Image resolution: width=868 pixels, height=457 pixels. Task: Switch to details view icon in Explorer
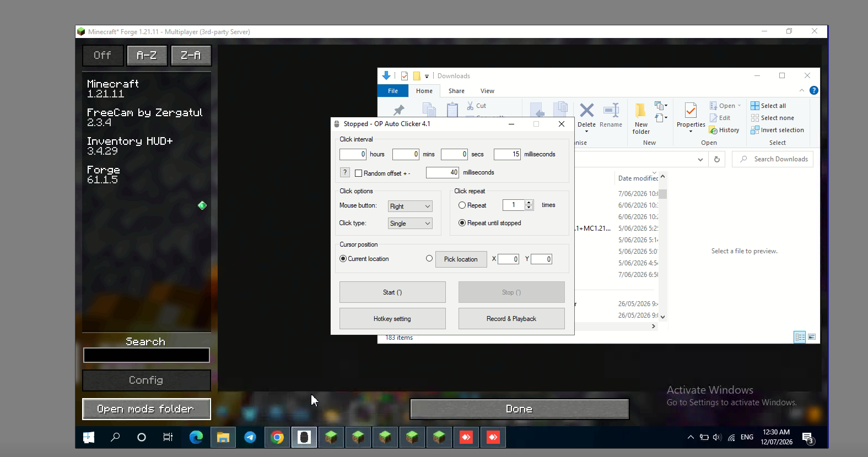(800, 337)
